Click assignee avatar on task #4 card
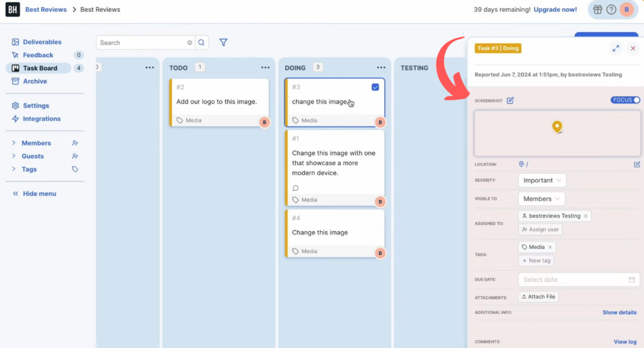 coord(380,253)
